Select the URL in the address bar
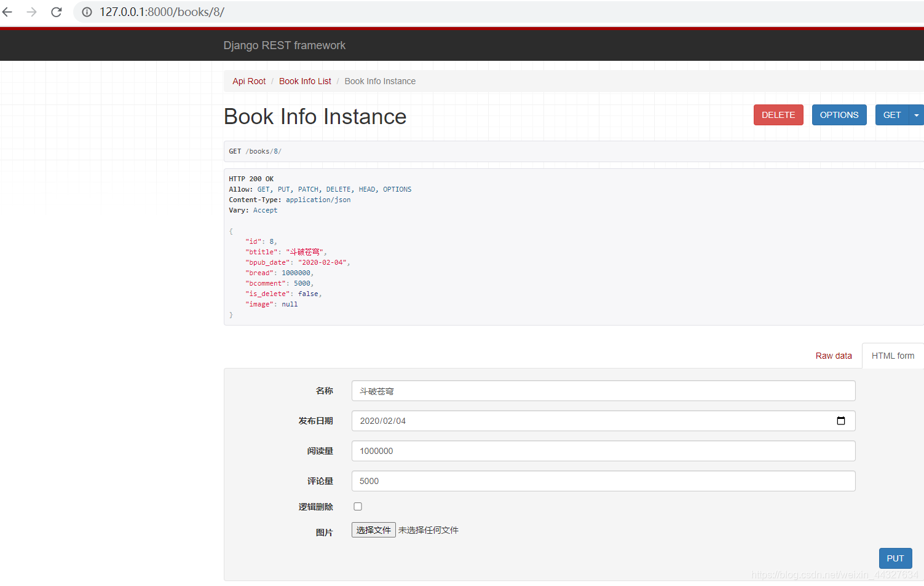This screenshot has width=924, height=586. pos(162,12)
